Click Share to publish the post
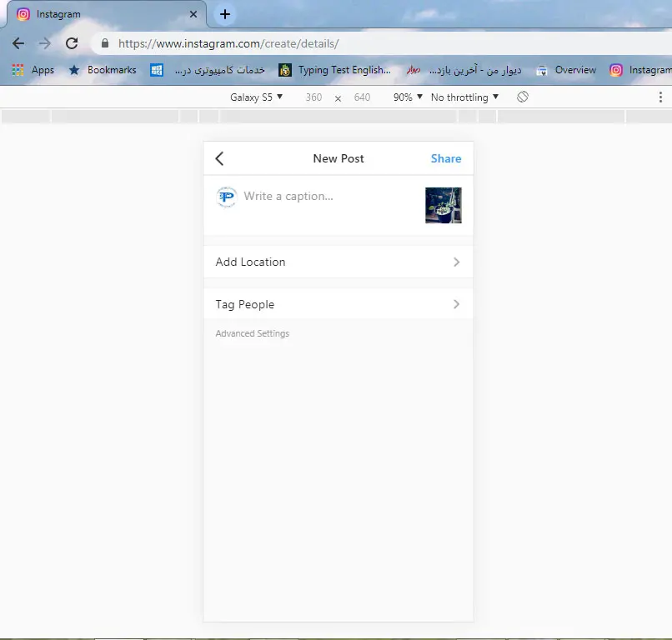 click(445, 158)
